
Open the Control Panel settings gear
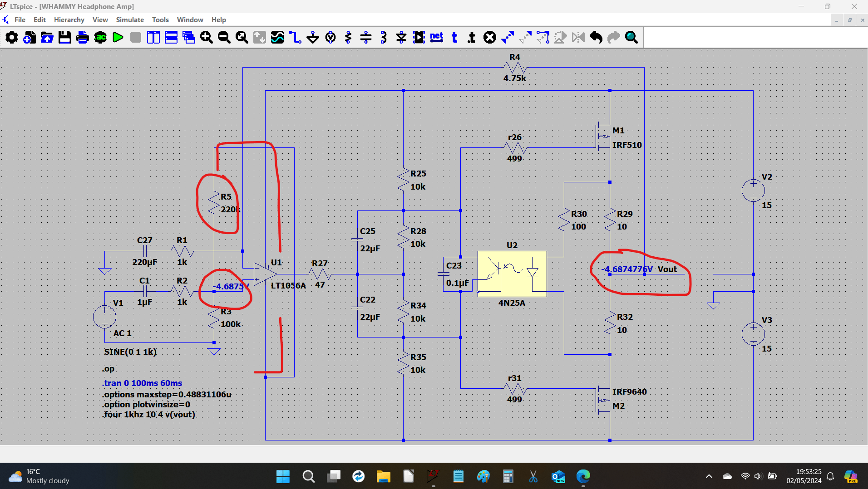pos(12,37)
